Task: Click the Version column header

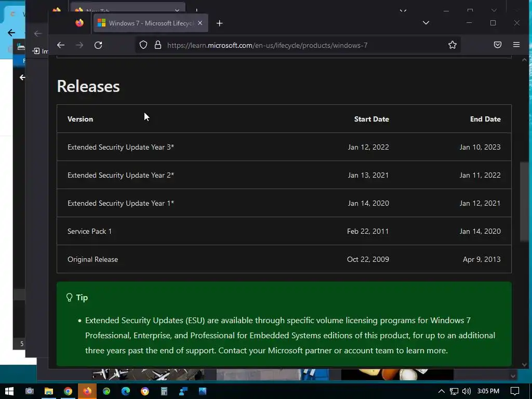Action: [80, 119]
